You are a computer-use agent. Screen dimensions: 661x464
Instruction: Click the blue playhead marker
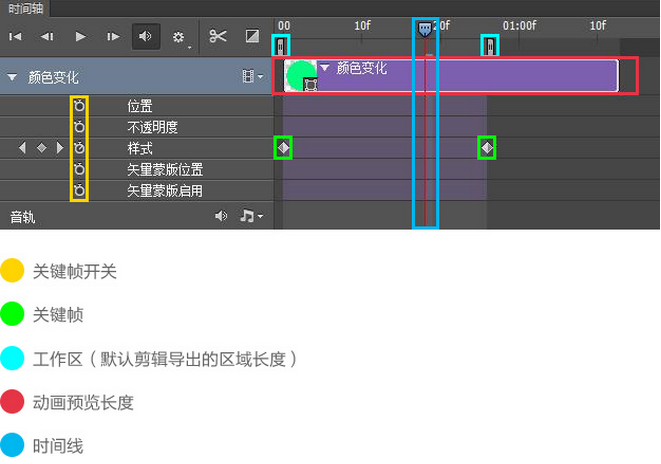pyautogui.click(x=424, y=30)
